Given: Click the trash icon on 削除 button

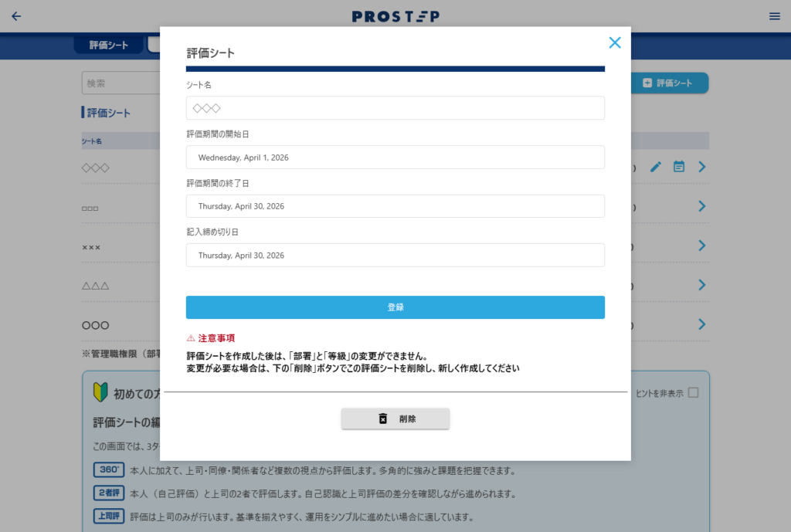Looking at the screenshot, I should (383, 418).
